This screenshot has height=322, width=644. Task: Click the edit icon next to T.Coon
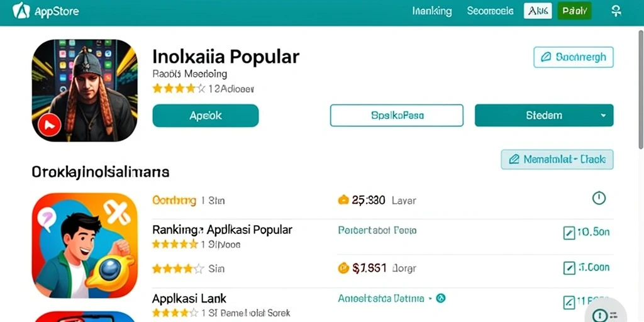pyautogui.click(x=568, y=268)
